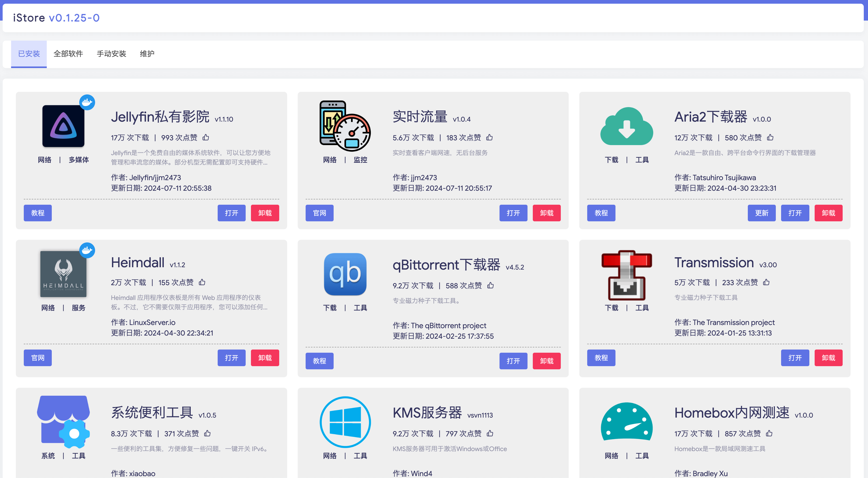The height and width of the screenshot is (478, 868).
Task: Click the KMS服务器 Windows logo icon
Action: coord(345,422)
